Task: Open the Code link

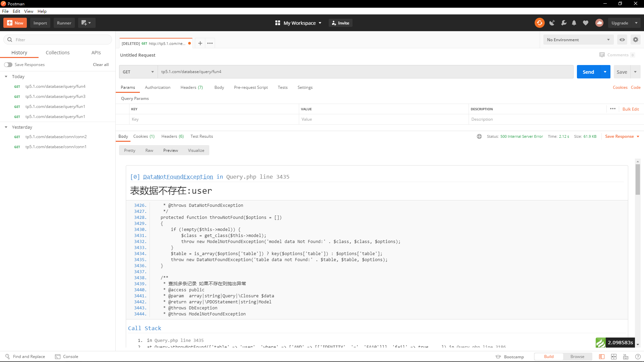Action: click(636, 87)
